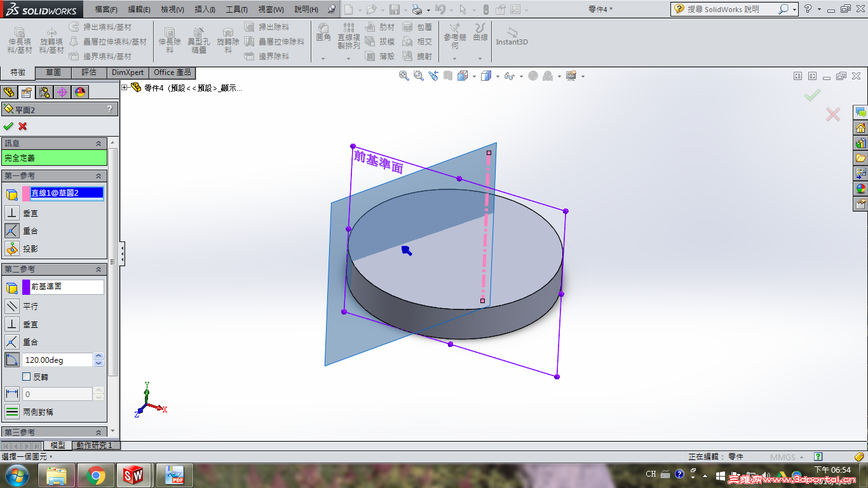868x488 pixels.
Task: Open the 直線複製排列 pattern dropdown arrow
Action: (348, 58)
